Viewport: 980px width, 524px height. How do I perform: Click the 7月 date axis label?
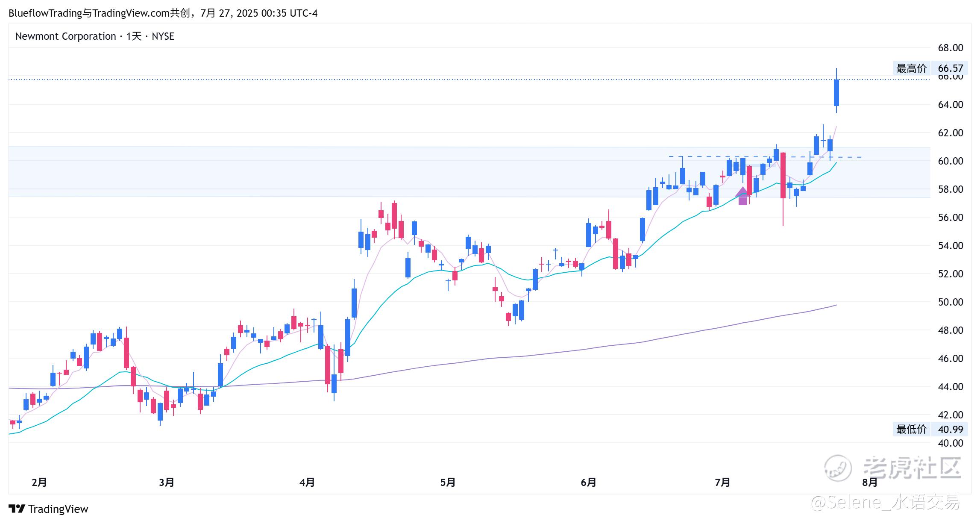(722, 483)
